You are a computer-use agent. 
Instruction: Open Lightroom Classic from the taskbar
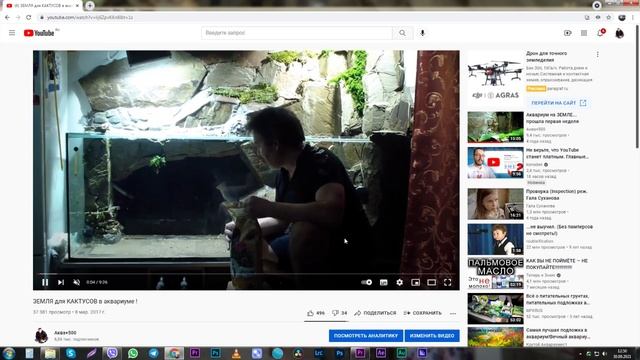319,353
